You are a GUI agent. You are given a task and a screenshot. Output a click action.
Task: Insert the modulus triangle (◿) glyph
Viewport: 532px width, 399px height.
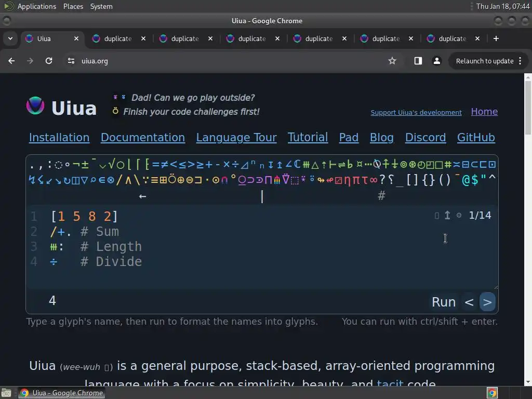point(244,165)
